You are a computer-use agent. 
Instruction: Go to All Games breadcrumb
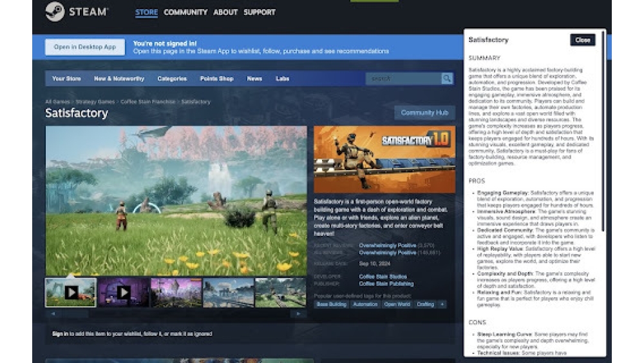[57, 101]
